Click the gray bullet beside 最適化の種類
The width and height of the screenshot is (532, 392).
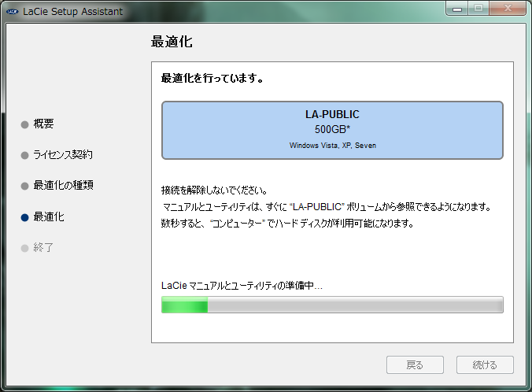(x=24, y=187)
